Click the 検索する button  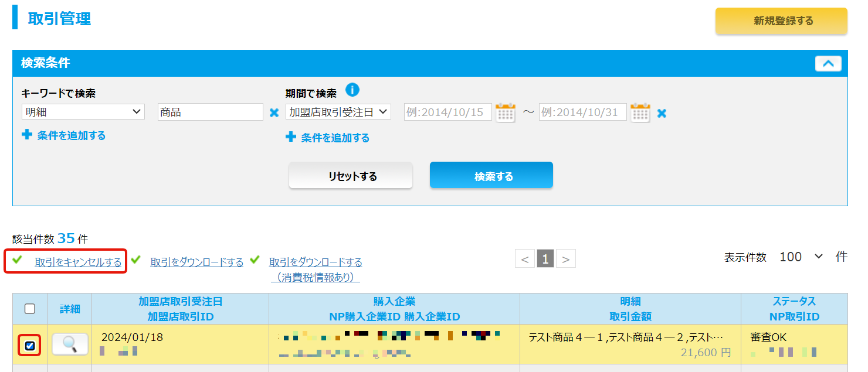coord(491,176)
